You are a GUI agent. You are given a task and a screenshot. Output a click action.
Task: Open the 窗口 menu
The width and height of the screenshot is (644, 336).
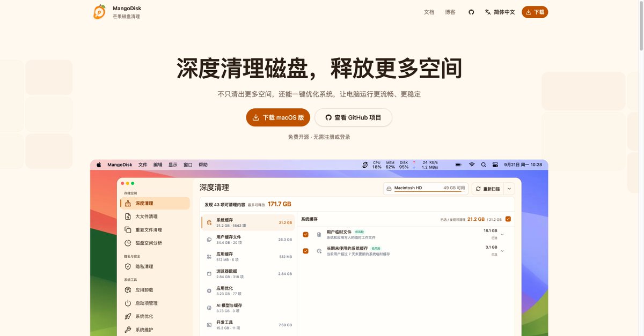pyautogui.click(x=188, y=165)
